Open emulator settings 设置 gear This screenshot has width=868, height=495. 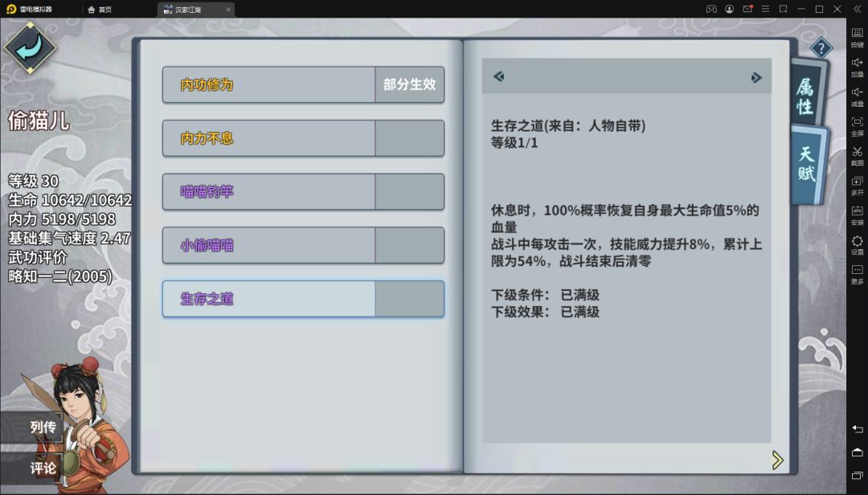pos(857,244)
